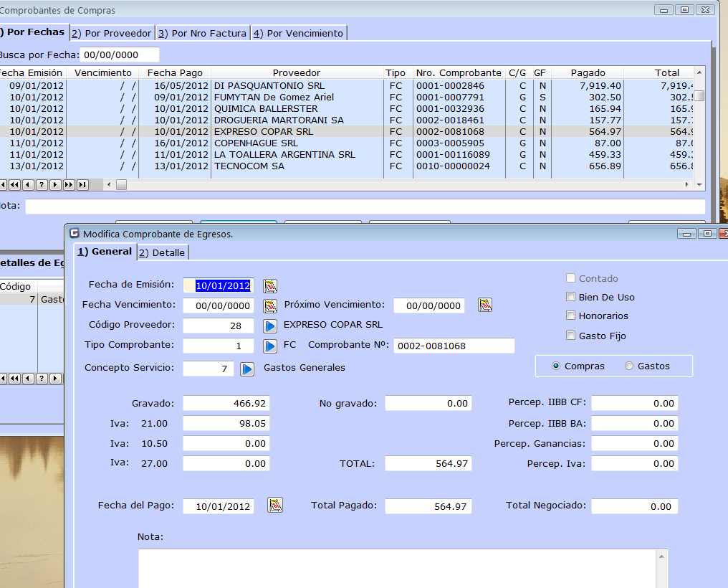Switch to the Detalle tab

(163, 252)
